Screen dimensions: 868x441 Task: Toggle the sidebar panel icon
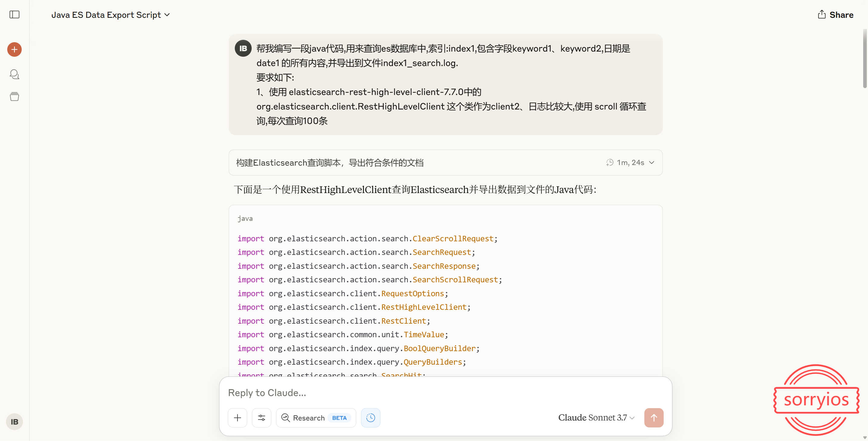click(x=14, y=14)
